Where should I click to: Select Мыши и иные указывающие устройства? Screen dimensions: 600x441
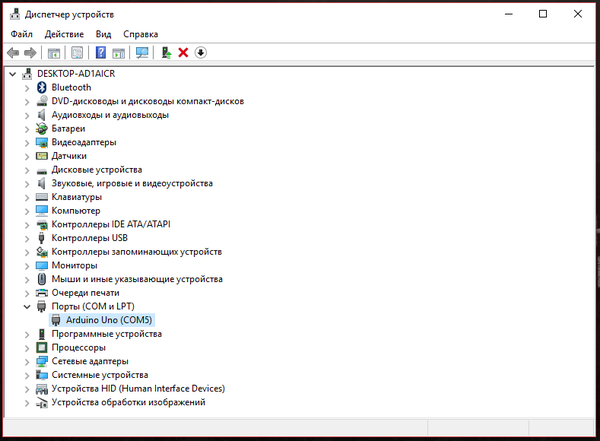(137, 279)
